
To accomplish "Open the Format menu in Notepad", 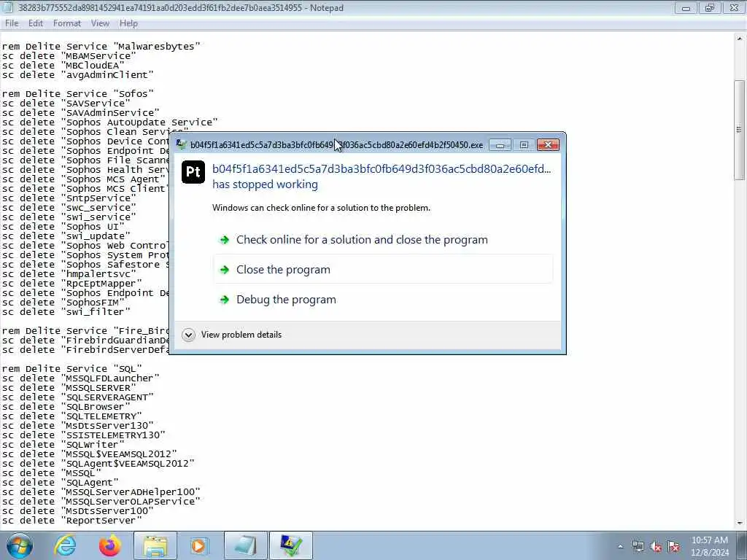I will point(66,23).
